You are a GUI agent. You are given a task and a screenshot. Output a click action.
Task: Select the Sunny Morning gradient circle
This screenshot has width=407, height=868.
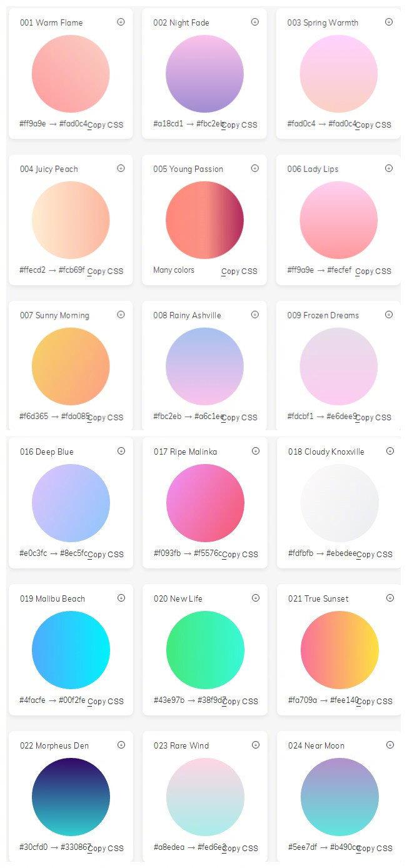point(71,366)
